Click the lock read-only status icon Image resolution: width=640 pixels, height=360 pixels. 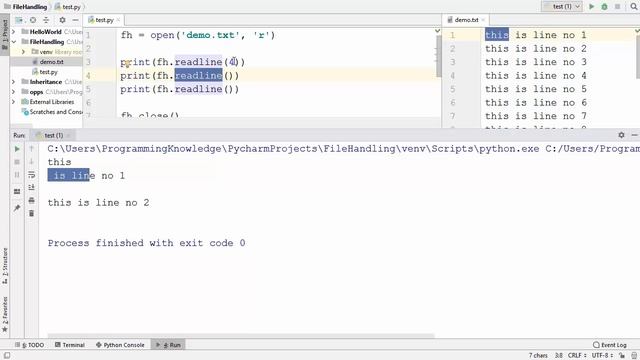pos(622,356)
